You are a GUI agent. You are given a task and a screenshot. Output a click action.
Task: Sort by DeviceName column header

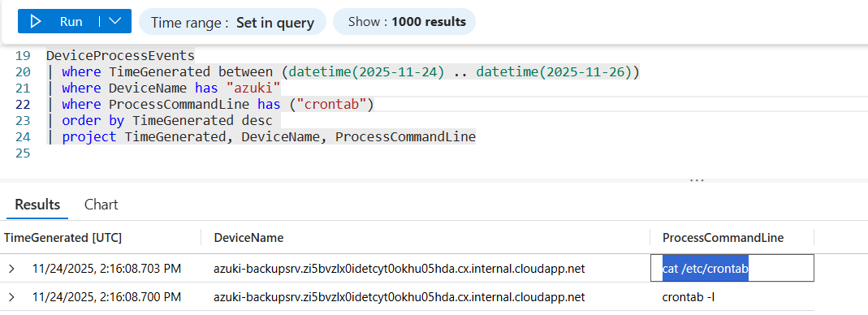pyautogui.click(x=249, y=238)
